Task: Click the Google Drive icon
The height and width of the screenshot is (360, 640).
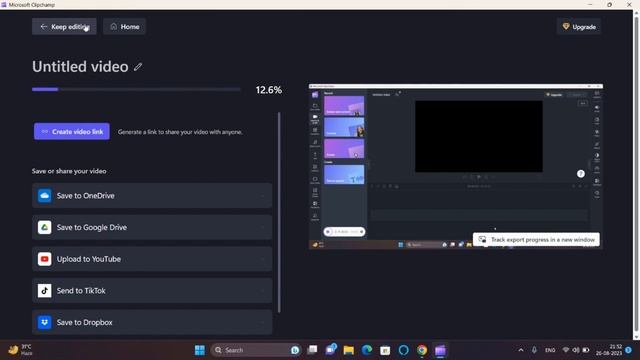Action: [44, 227]
